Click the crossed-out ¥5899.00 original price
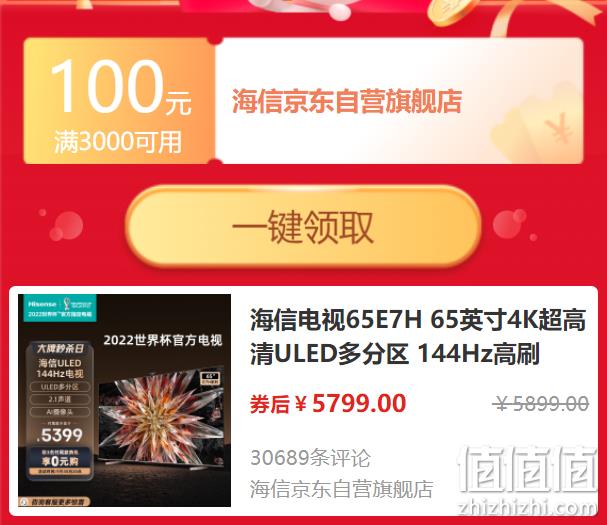Image resolution: width=607 pixels, height=525 pixels. [541, 404]
